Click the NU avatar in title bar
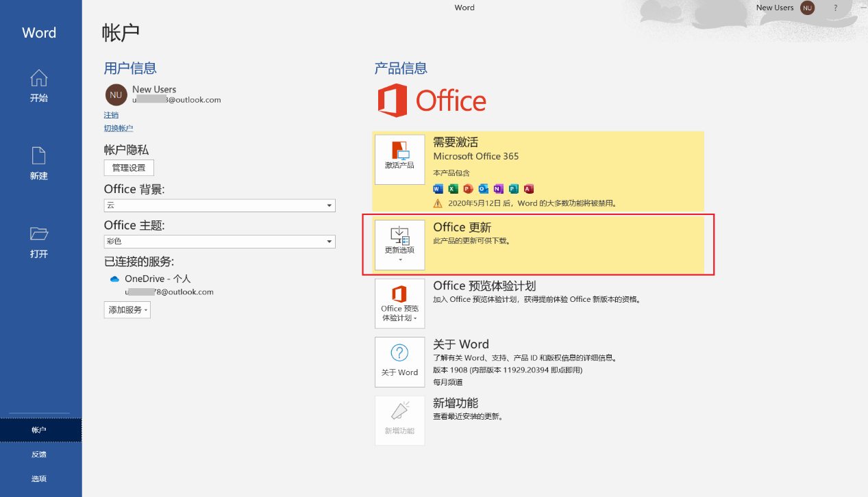The image size is (868, 497). [x=808, y=8]
